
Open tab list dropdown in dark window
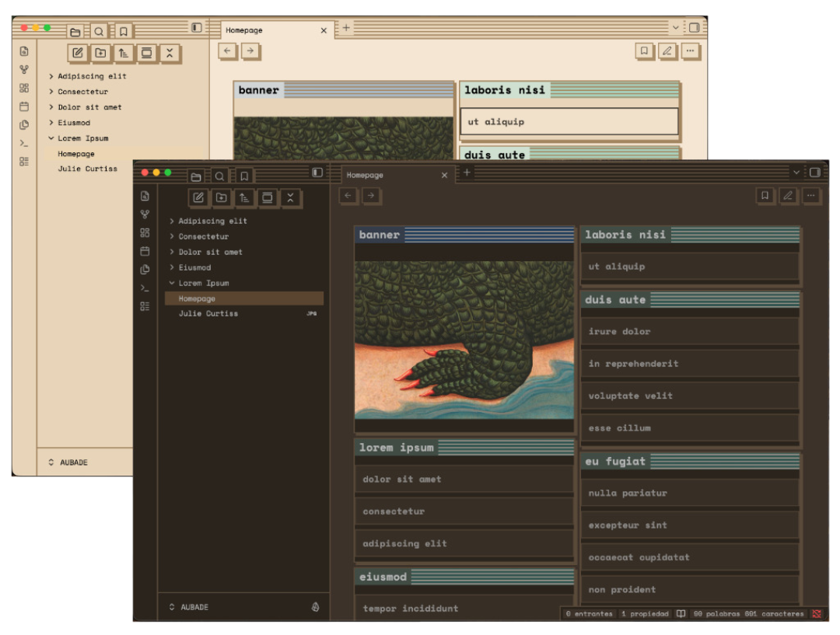click(x=796, y=173)
